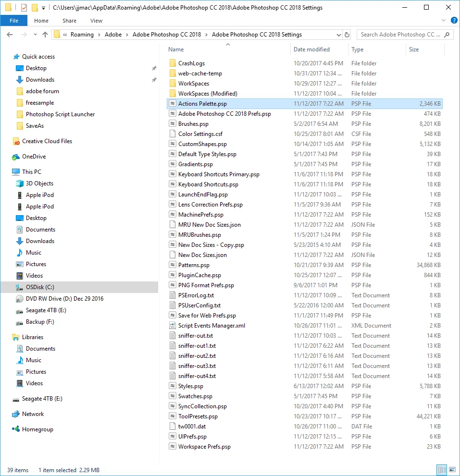Select the Color Settings.csf file icon
Viewport: 460px width, 476px height.
(x=173, y=134)
